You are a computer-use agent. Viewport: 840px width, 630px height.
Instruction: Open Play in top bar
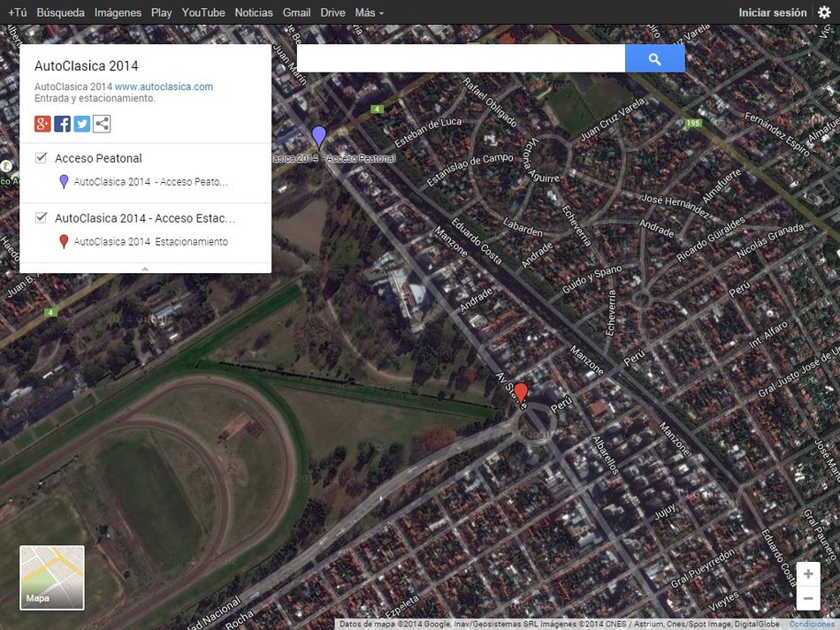pos(161,12)
